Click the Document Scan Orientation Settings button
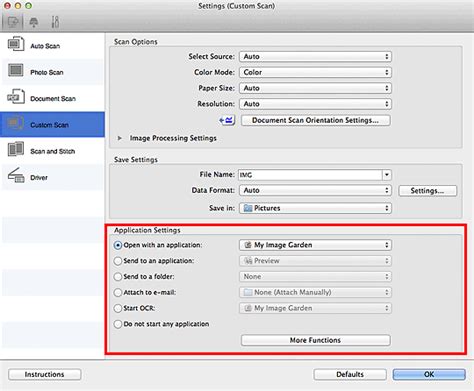 315,120
